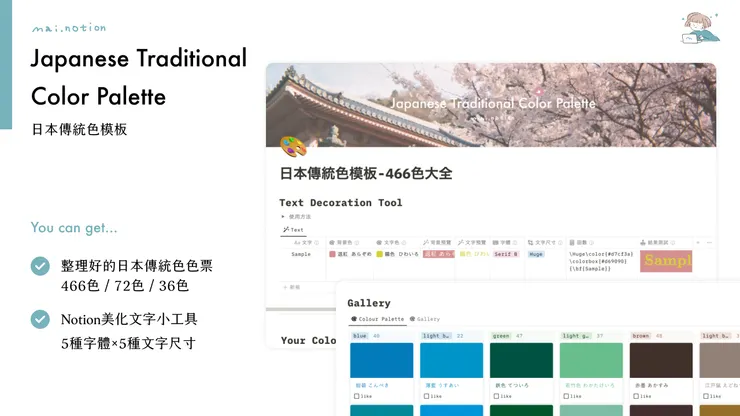Open the 文字色 column header menu

coord(391,243)
